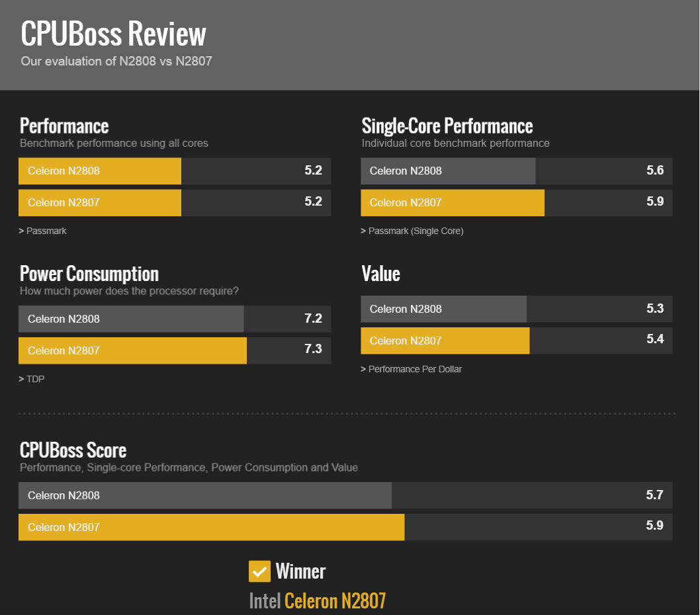
Task: Click 'How much power does the processor require?'
Action: point(129,291)
